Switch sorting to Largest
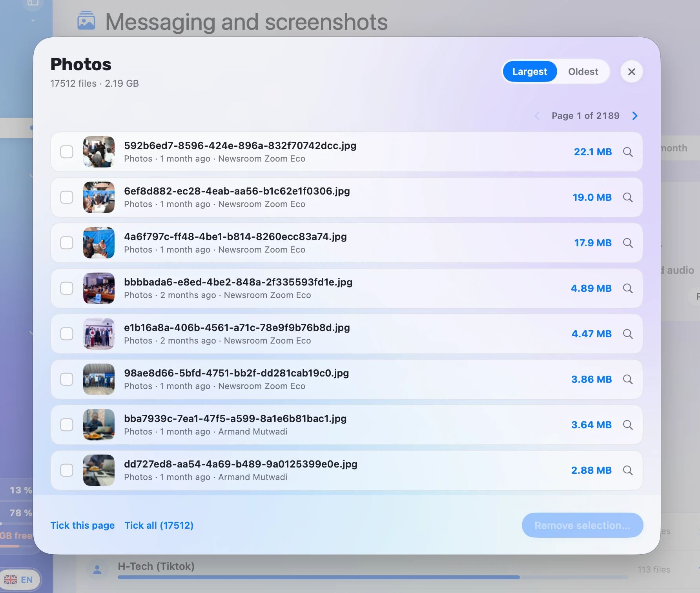700x593 pixels. click(x=530, y=72)
